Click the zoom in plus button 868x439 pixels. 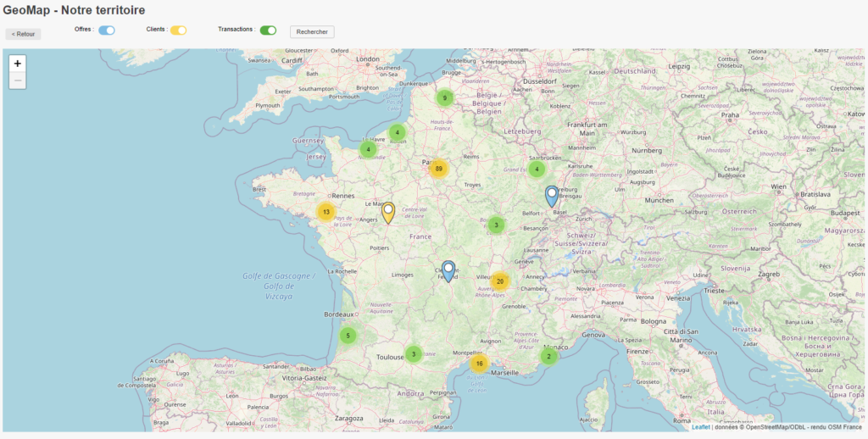coord(18,64)
